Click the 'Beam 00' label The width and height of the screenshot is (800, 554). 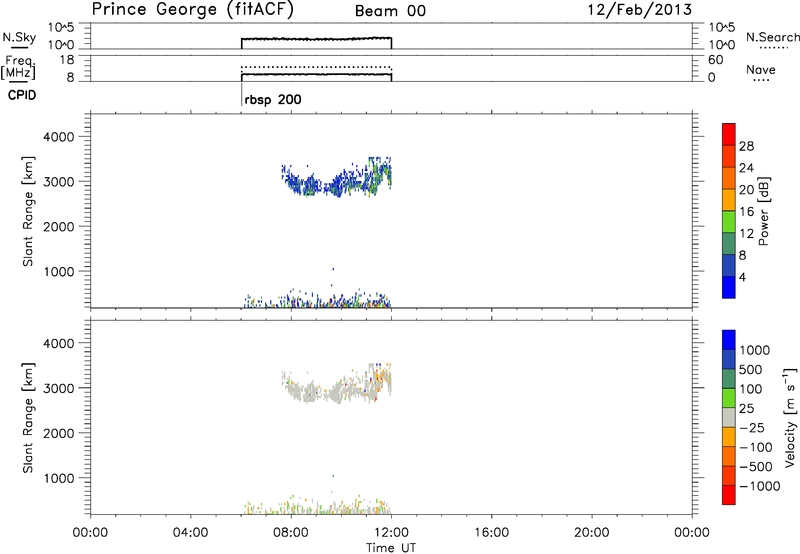[390, 11]
